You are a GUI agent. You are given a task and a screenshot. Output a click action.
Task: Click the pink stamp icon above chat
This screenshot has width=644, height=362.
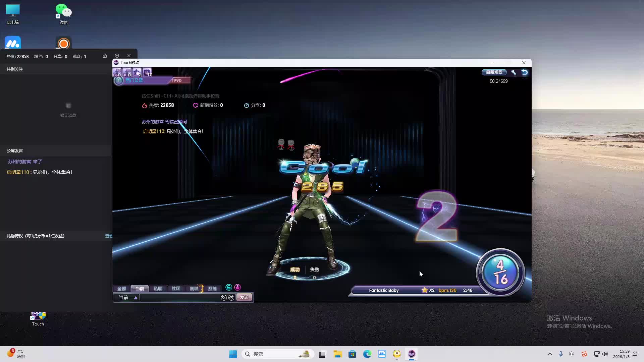[x=237, y=287]
